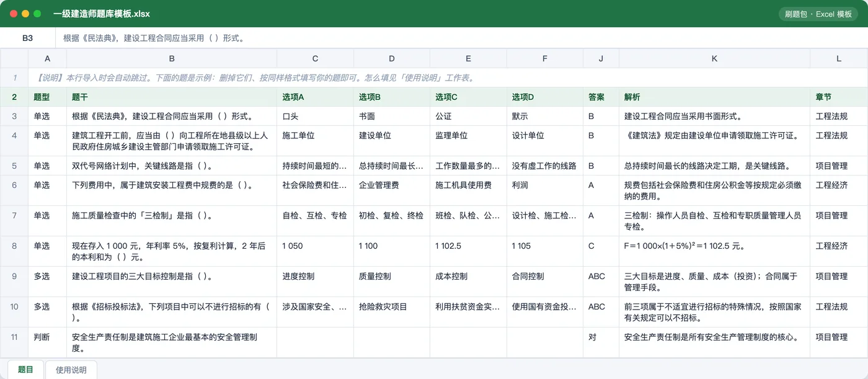Select cell containing 合同控制
The width and height of the screenshot is (868, 379).
pyautogui.click(x=545, y=281)
